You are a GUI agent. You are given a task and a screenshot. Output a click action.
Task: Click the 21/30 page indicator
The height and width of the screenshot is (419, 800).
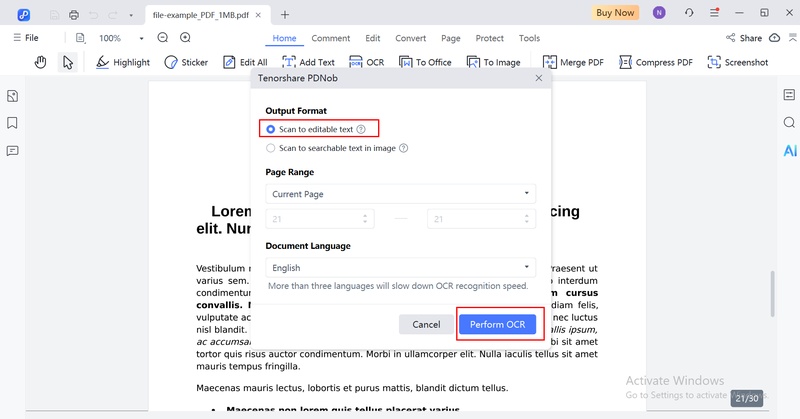click(x=746, y=399)
